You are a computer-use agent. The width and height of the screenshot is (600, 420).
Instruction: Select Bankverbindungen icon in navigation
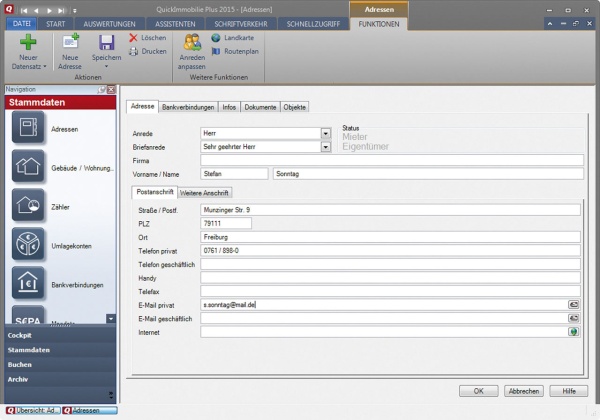click(28, 283)
